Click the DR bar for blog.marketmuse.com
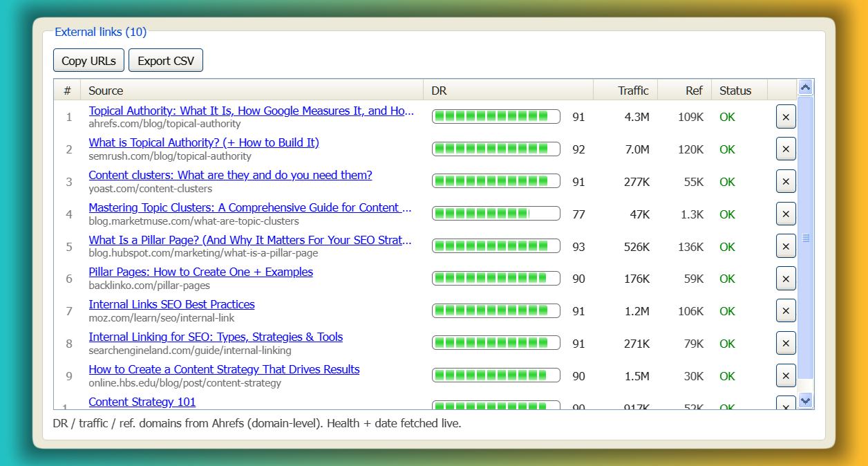868x466 pixels. click(x=496, y=214)
